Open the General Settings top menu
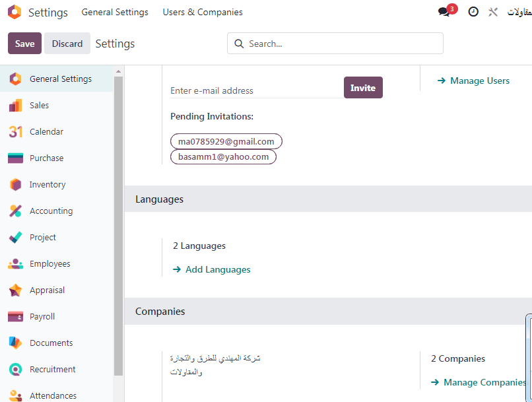The width and height of the screenshot is (532, 402). (x=115, y=13)
